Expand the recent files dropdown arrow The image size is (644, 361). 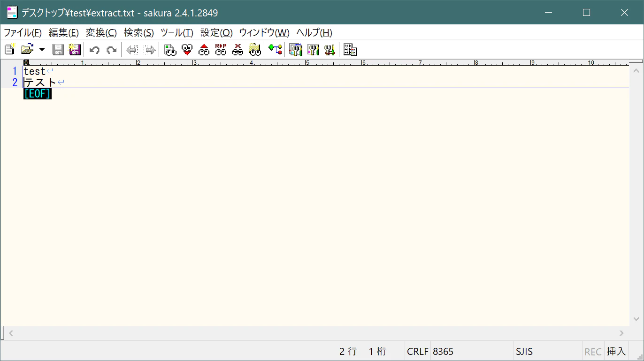point(42,50)
